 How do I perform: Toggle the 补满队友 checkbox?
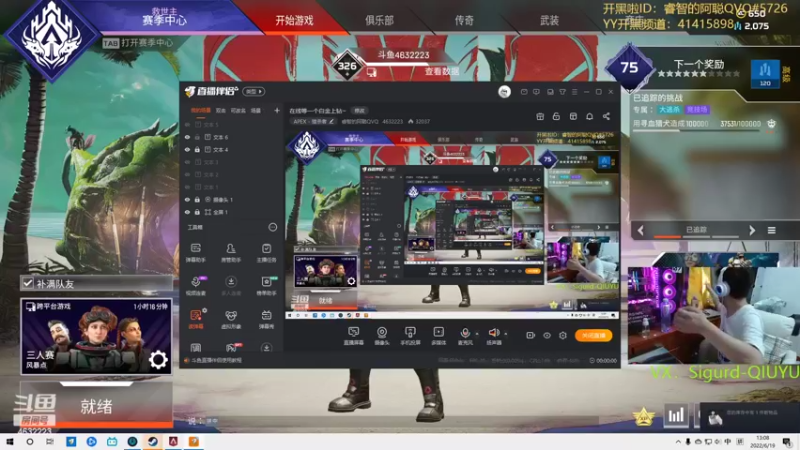pyautogui.click(x=28, y=283)
